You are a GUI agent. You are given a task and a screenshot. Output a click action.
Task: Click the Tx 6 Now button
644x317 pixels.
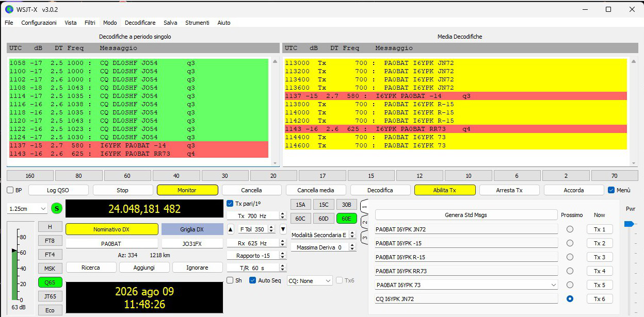pyautogui.click(x=599, y=299)
